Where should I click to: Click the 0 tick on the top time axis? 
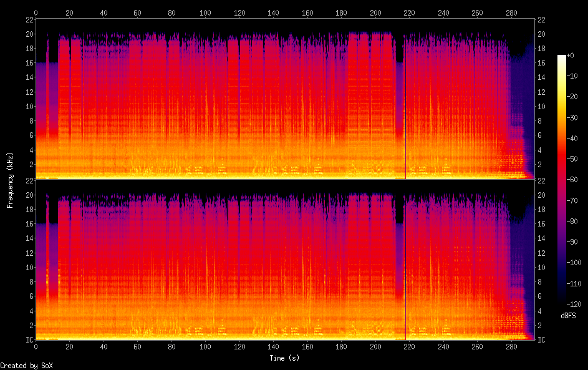(x=36, y=12)
